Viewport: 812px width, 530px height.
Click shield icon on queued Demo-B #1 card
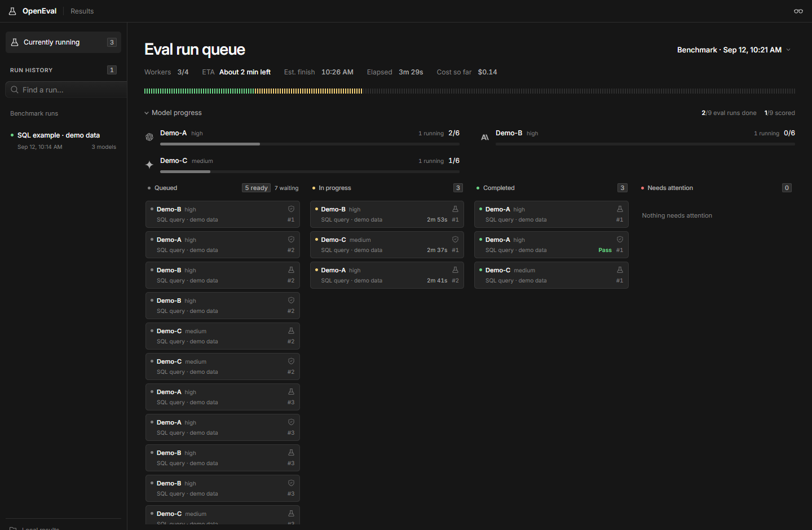[291, 209]
